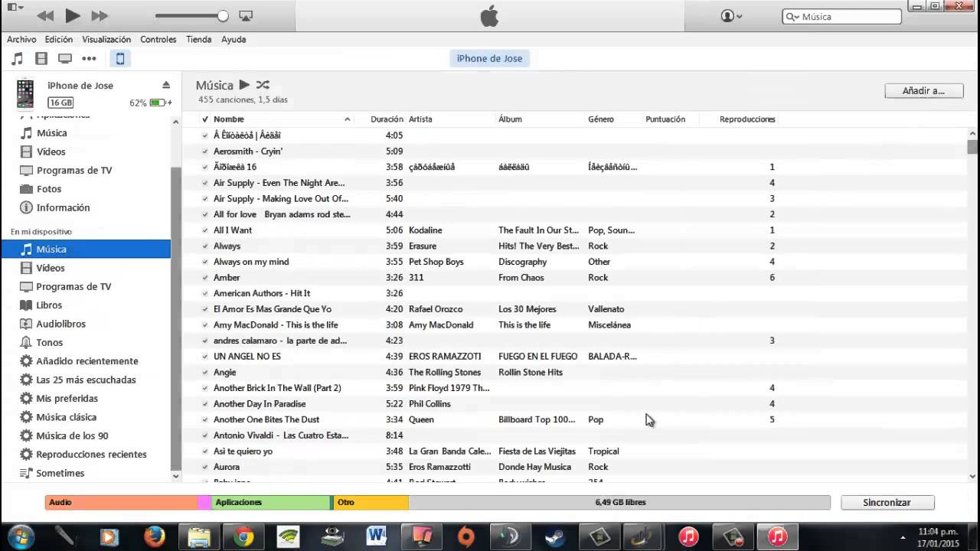Viewport: 980px width, 551px height.
Task: Open Audiolibros in the sidebar
Action: (60, 324)
